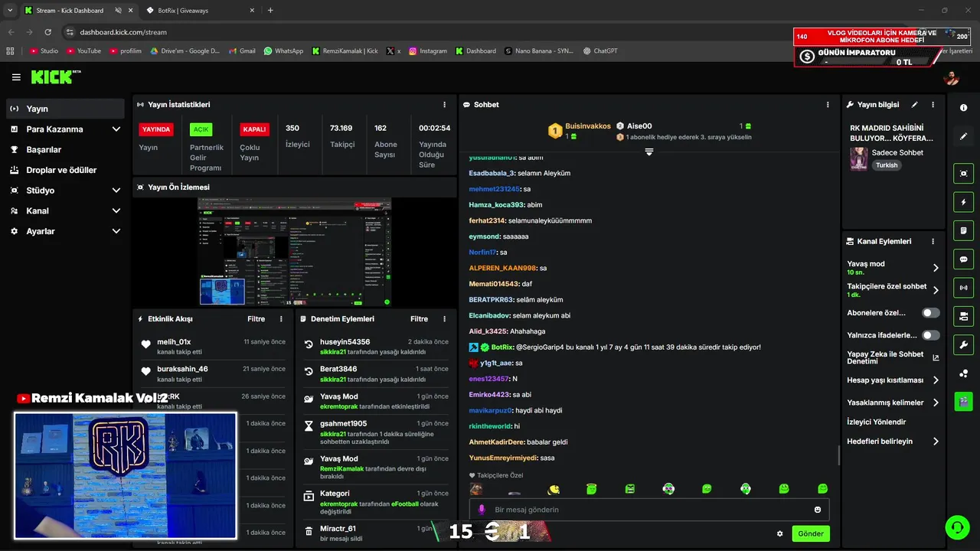Open the Denetim Eylemleri Filtre button
This screenshot has height=551, width=980.
419,319
